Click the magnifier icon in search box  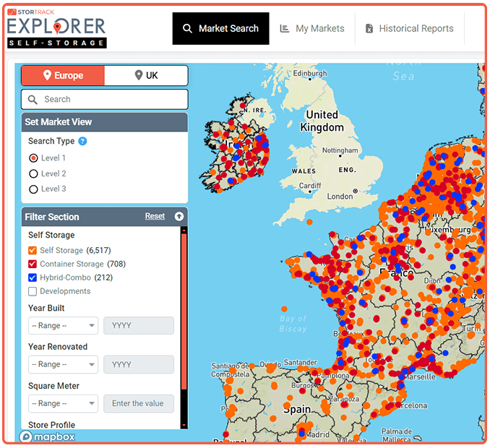coord(33,100)
